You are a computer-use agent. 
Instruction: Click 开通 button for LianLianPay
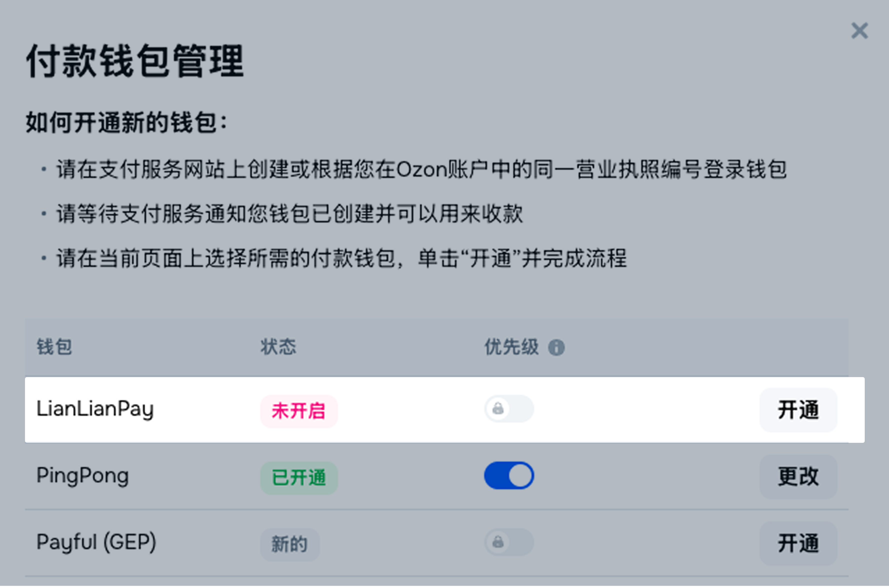tap(798, 410)
